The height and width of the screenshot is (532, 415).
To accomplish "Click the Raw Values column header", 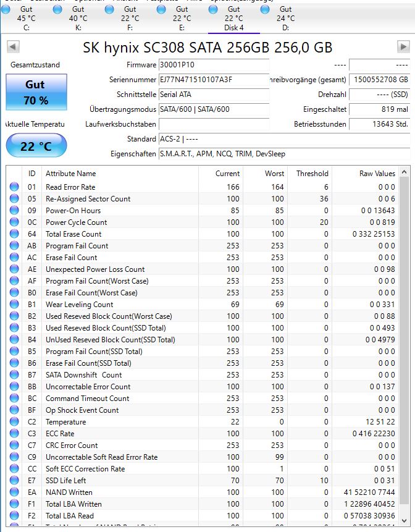I will 365,174.
